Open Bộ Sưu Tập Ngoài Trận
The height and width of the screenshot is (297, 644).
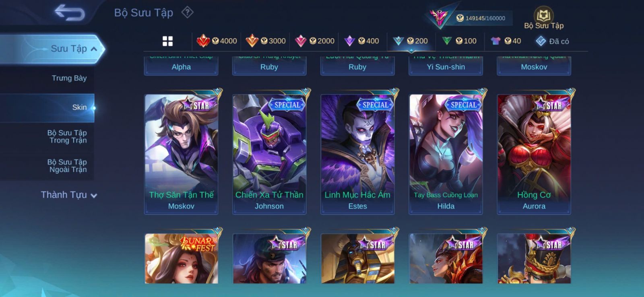(68, 166)
